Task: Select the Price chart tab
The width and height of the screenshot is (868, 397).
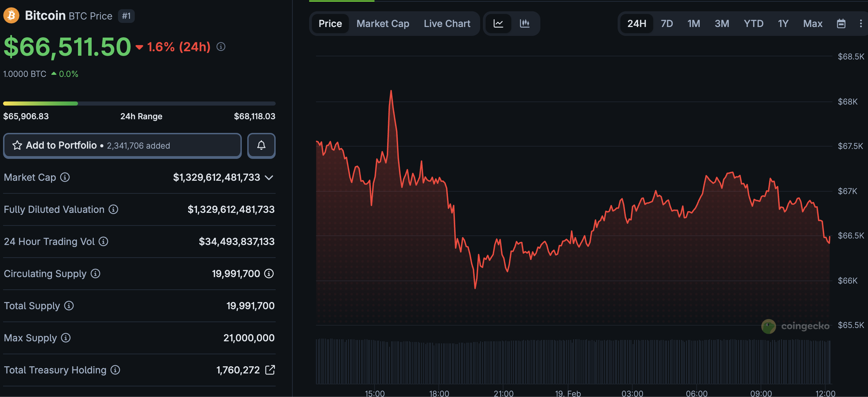Action: tap(330, 24)
